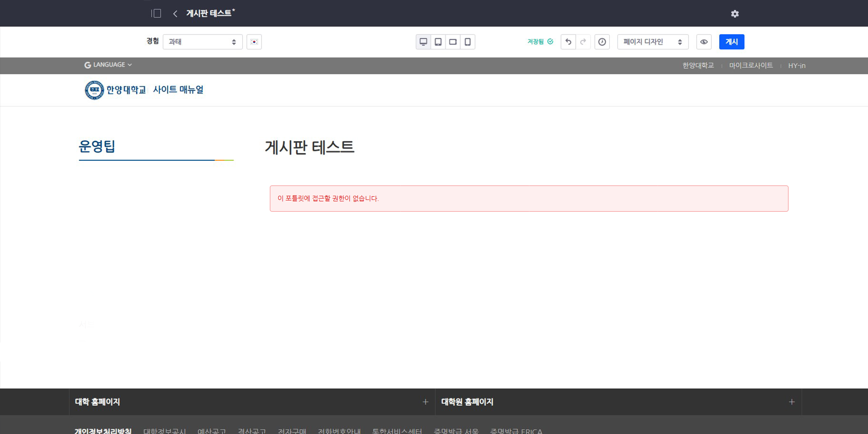Viewport: 868px width, 434px height.
Task: Open the history clock icon
Action: [602, 42]
